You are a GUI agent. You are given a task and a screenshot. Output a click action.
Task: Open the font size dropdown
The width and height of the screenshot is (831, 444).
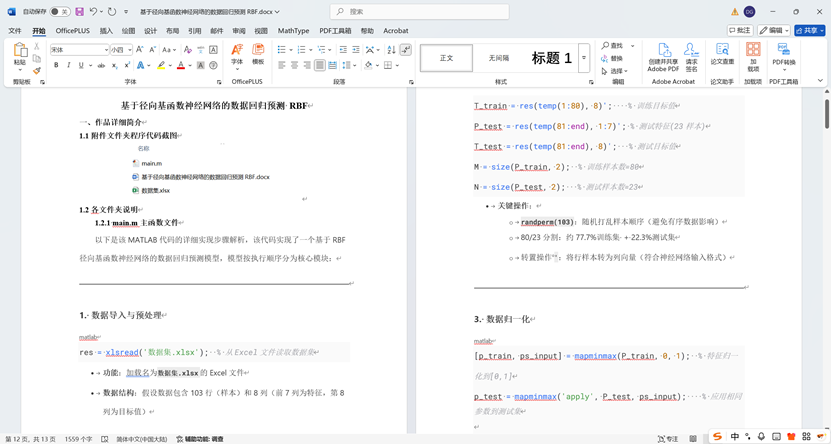pos(130,50)
